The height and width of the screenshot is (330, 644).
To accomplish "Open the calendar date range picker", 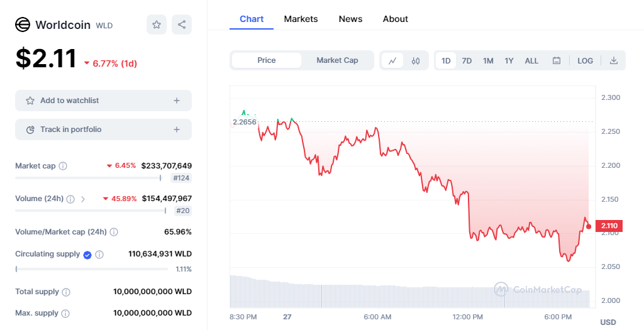I will pyautogui.click(x=557, y=60).
